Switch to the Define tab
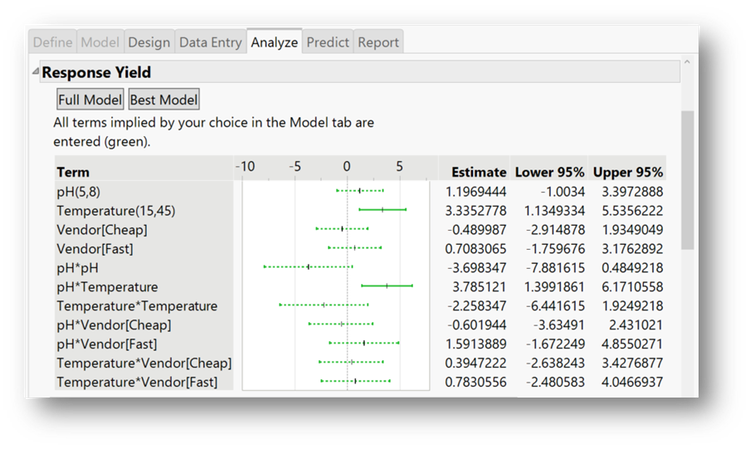This screenshot has width=750, height=449. point(50,42)
